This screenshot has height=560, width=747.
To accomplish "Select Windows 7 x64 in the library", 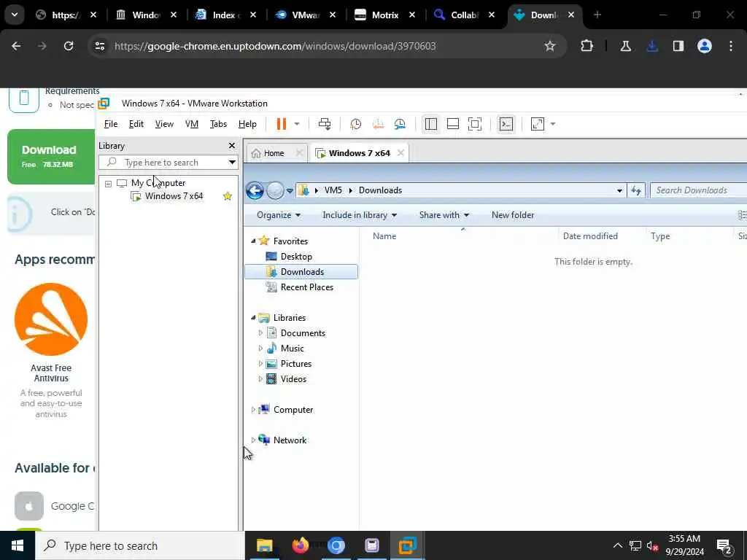I will [174, 196].
